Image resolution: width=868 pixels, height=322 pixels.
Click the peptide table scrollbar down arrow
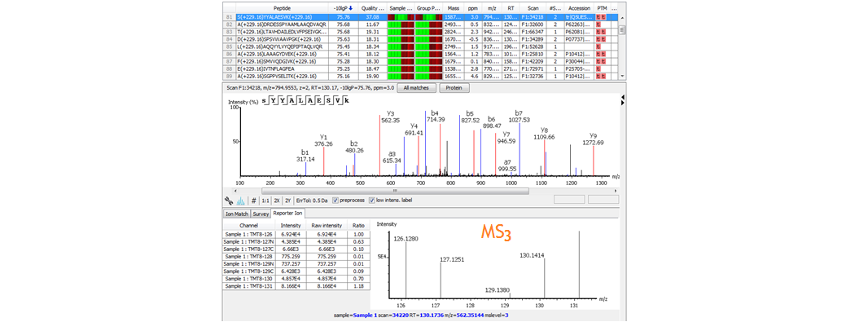click(x=621, y=76)
